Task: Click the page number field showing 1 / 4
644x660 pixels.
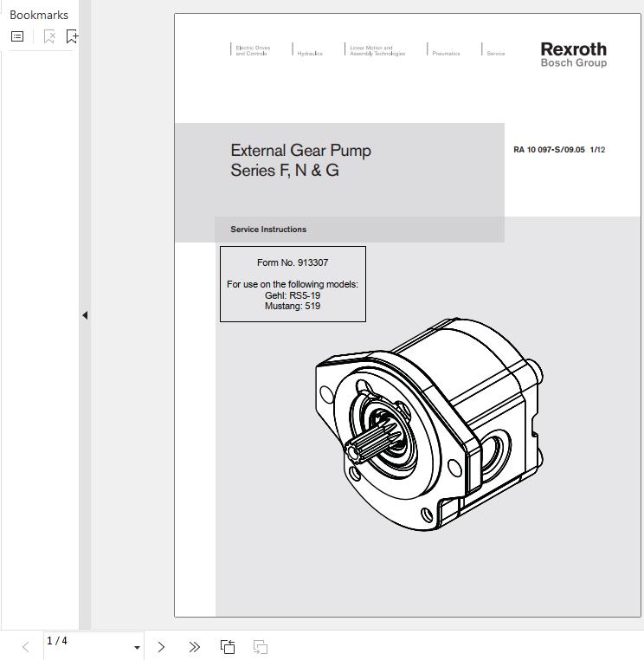Action: pos(85,642)
